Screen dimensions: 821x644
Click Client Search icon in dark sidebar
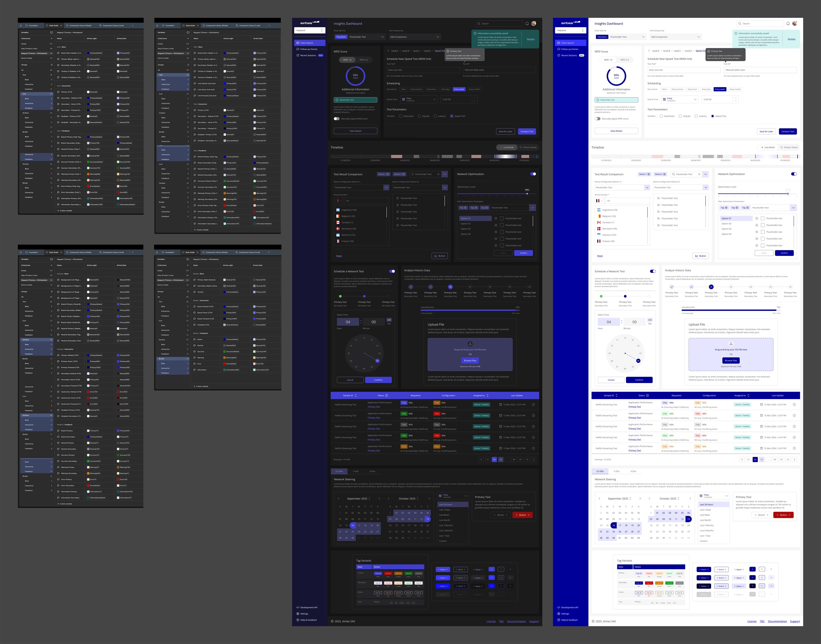(x=298, y=43)
